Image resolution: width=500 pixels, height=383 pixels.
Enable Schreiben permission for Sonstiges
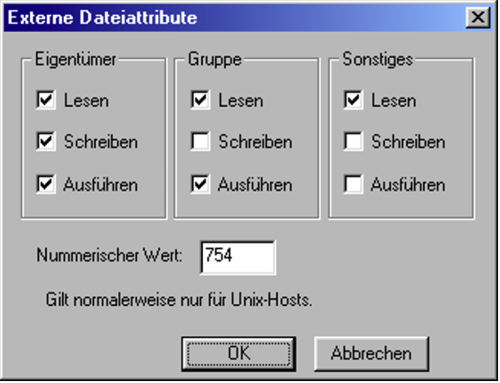click(x=353, y=141)
